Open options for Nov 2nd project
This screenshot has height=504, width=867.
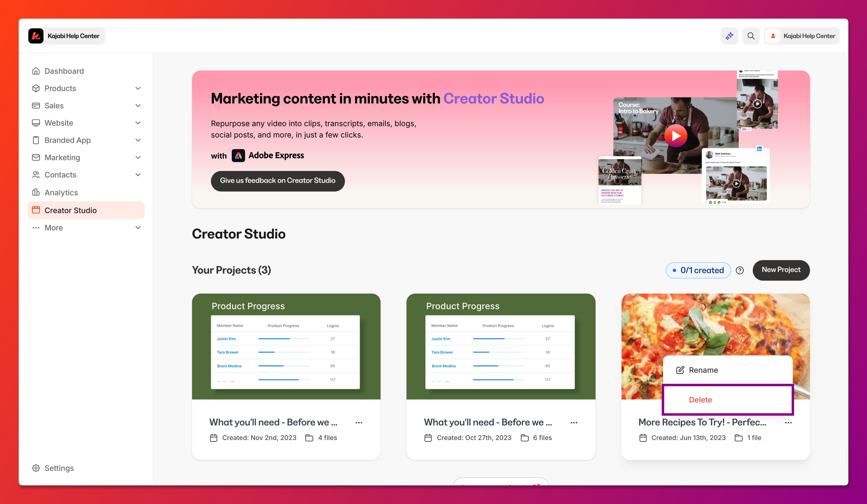[359, 422]
